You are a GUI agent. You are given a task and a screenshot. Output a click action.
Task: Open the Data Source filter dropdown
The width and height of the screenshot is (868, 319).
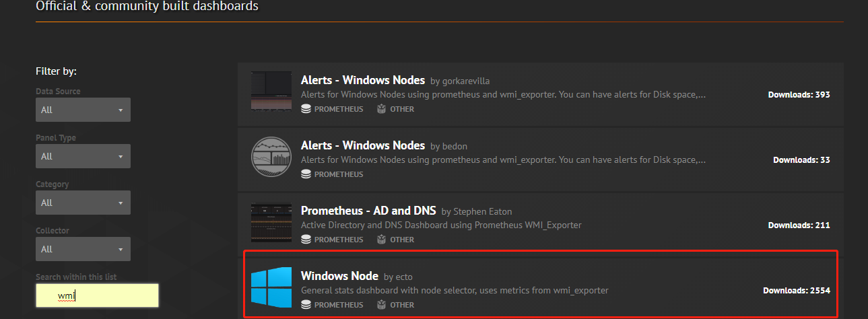(x=83, y=110)
